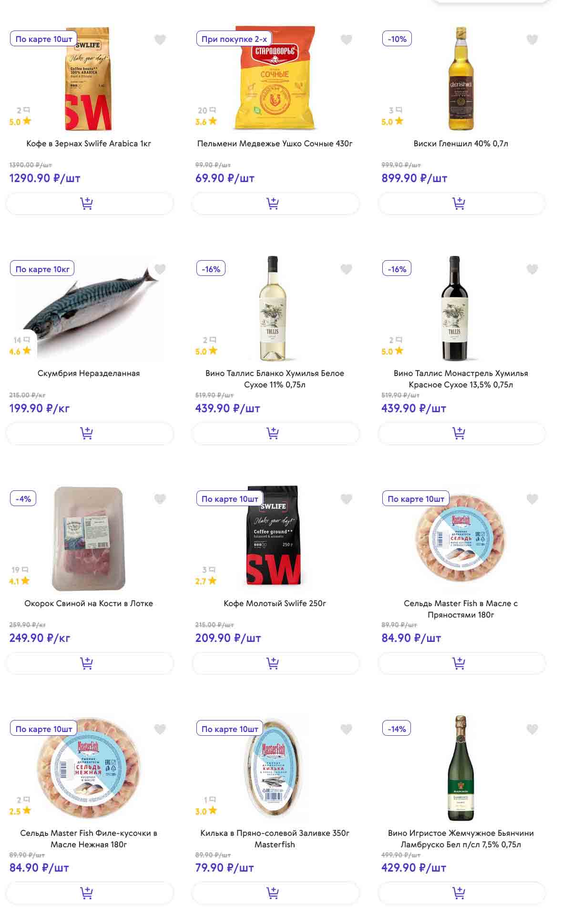Favorite the Swlife Arabica coffee beans
The height and width of the screenshot is (924, 562).
(x=160, y=40)
